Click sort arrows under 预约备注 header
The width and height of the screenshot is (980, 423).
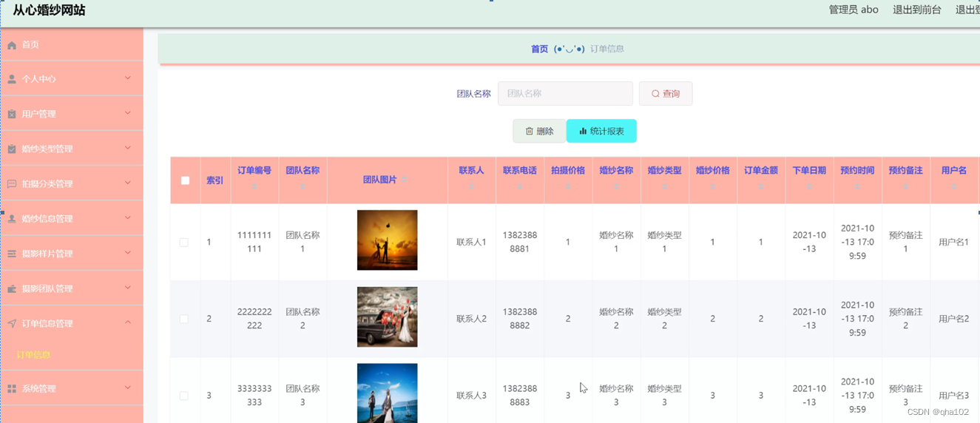[906, 186]
